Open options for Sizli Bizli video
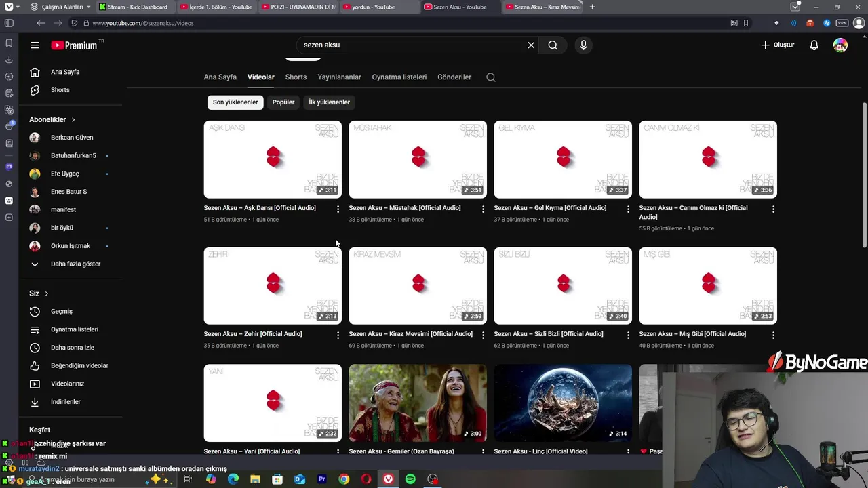 point(628,335)
